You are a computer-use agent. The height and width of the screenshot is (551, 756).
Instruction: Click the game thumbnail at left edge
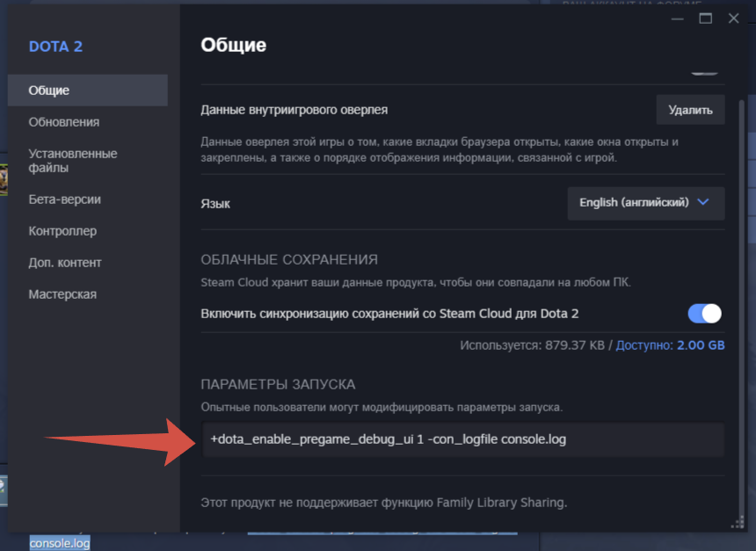click(4, 180)
